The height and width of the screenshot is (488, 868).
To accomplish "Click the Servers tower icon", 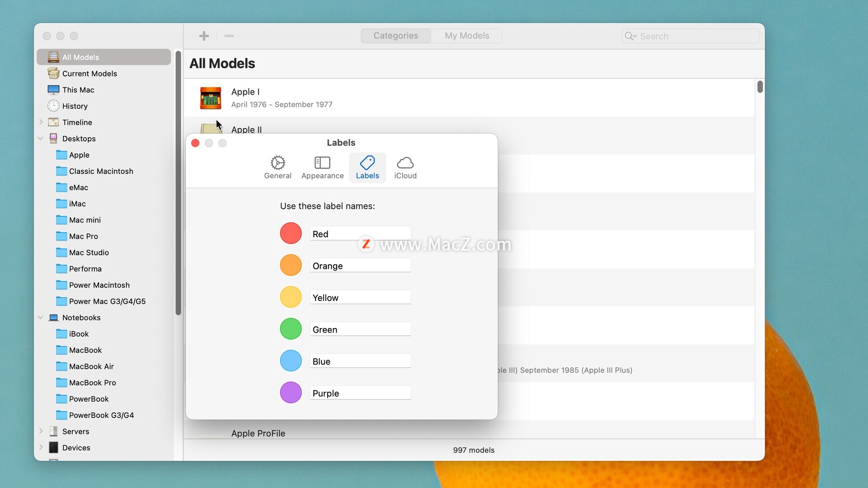I will click(x=53, y=431).
